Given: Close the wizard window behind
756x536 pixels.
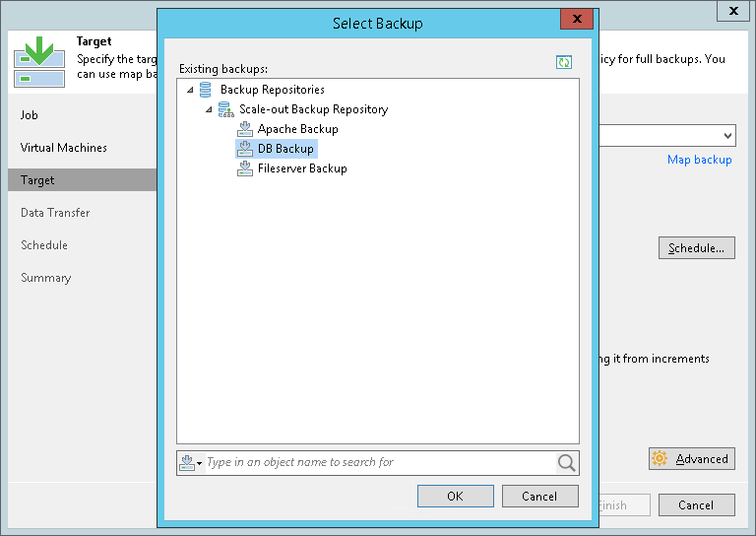Looking at the screenshot, I should click(733, 11).
